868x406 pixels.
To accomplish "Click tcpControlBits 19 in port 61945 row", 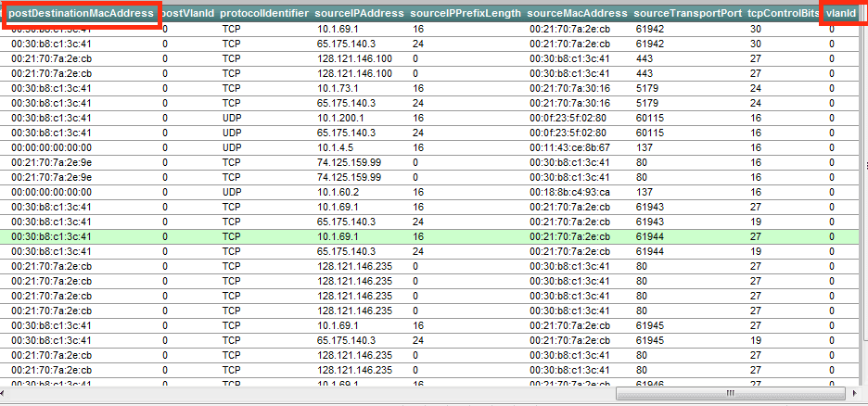I will pos(756,339).
